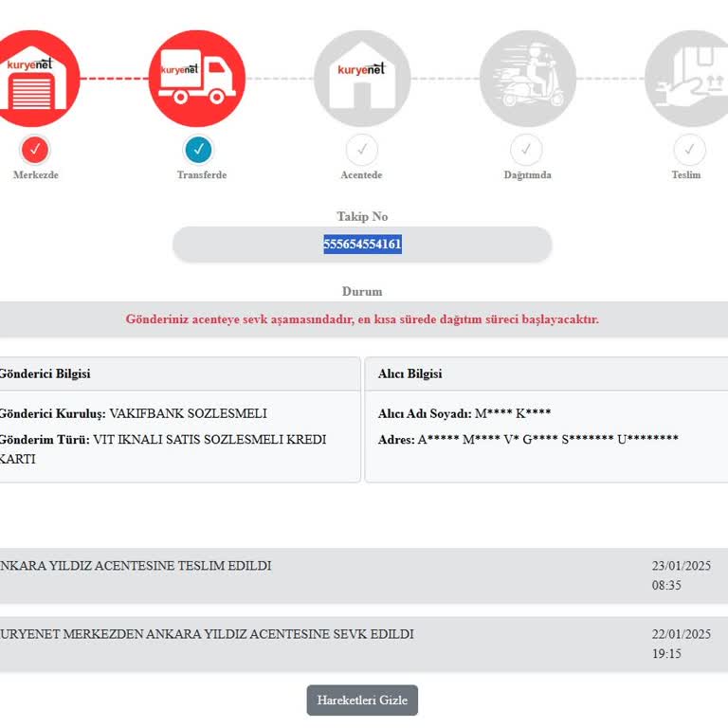Click the grey checkmark above Acentede
Image resolution: width=728 pixels, height=728 pixels.
coord(362,150)
